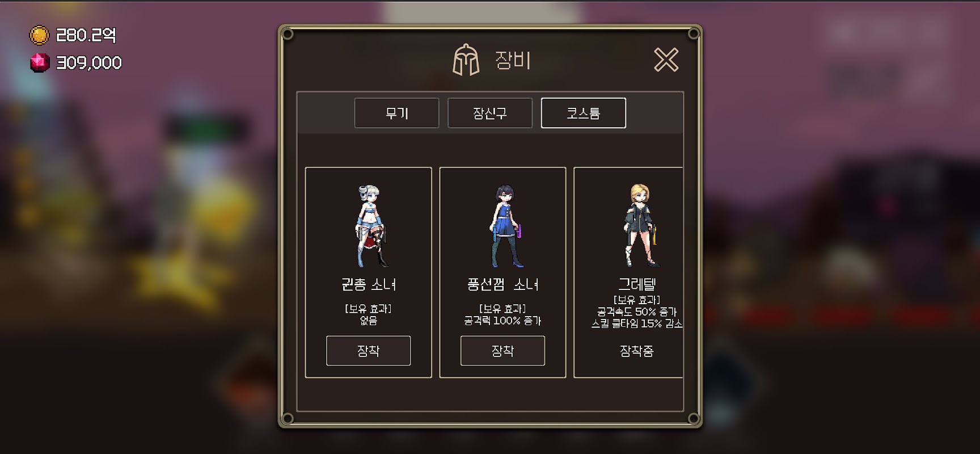980x454 pixels.
Task: Click the 권총 소녀 name label
Action: click(x=369, y=284)
